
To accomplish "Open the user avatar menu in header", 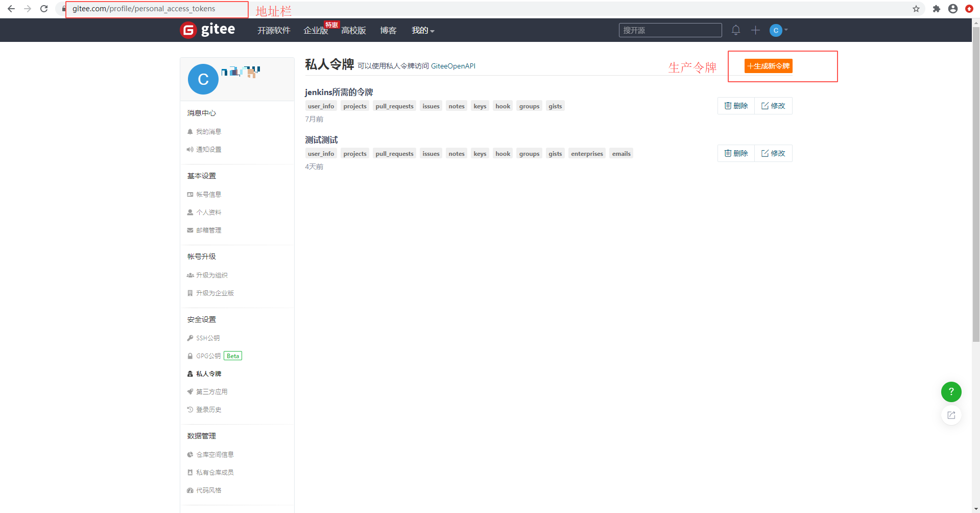I will point(778,30).
